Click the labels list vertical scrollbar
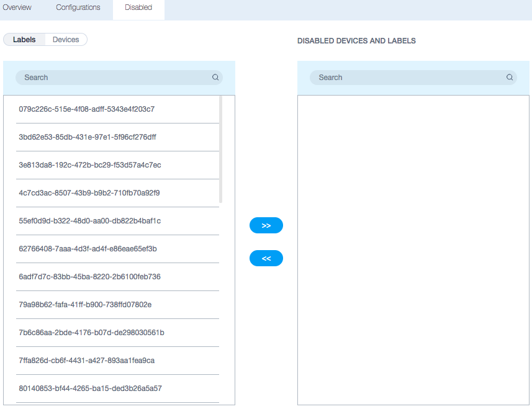This screenshot has width=532, height=409. click(221, 149)
